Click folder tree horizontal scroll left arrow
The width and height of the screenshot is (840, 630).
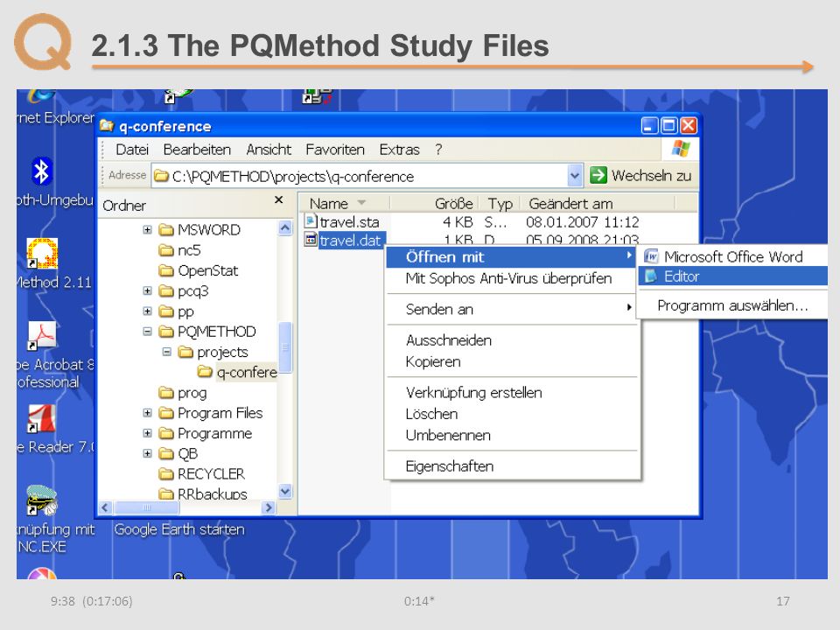click(x=106, y=507)
